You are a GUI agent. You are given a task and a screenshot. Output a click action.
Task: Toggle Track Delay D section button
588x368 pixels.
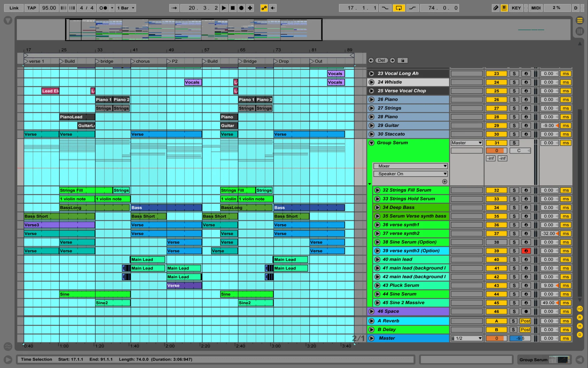pyautogui.click(x=580, y=335)
